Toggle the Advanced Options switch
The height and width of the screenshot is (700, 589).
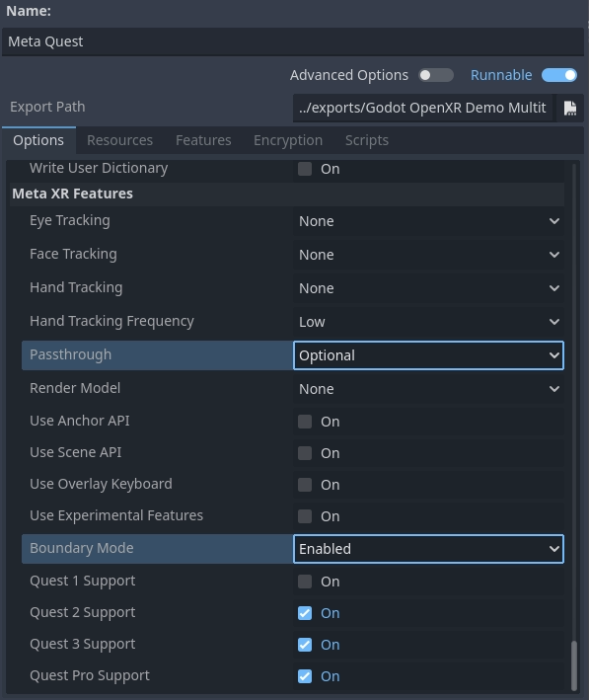pyautogui.click(x=436, y=75)
